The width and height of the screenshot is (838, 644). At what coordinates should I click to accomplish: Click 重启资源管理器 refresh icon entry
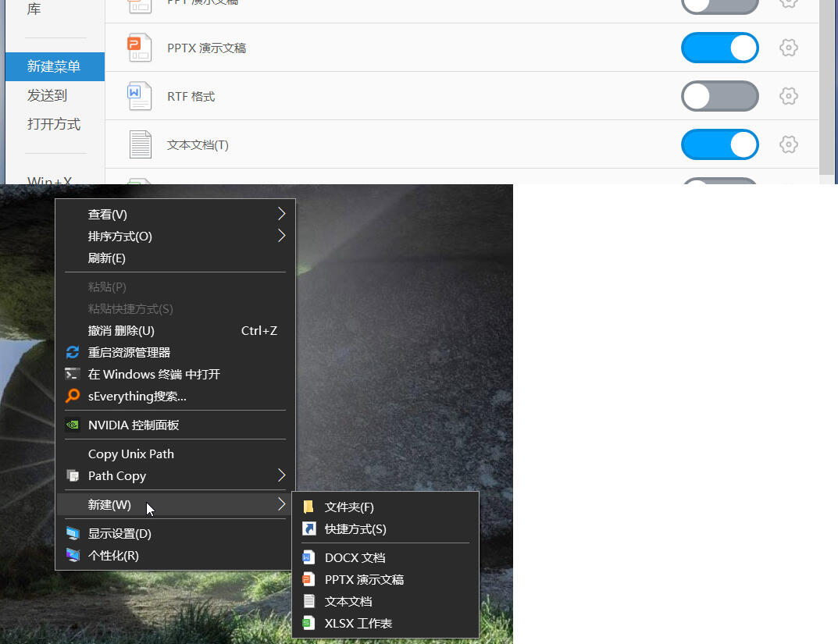tap(129, 352)
